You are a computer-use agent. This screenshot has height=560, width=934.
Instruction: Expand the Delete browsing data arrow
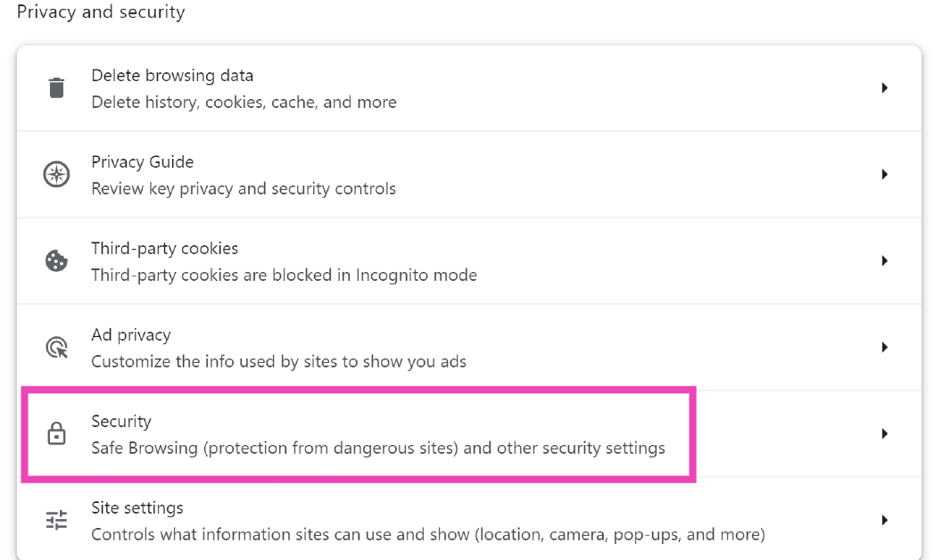pos(884,88)
